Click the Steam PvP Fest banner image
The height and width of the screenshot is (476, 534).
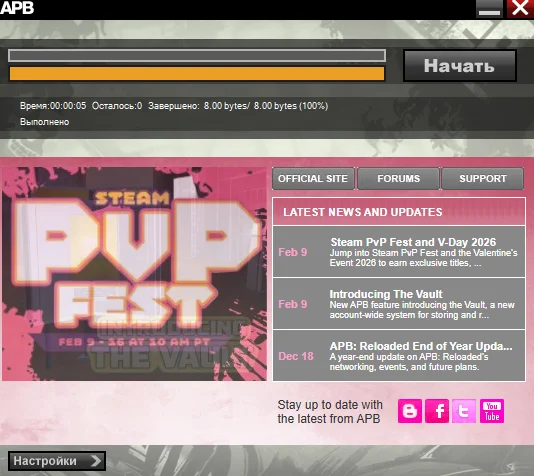134,273
